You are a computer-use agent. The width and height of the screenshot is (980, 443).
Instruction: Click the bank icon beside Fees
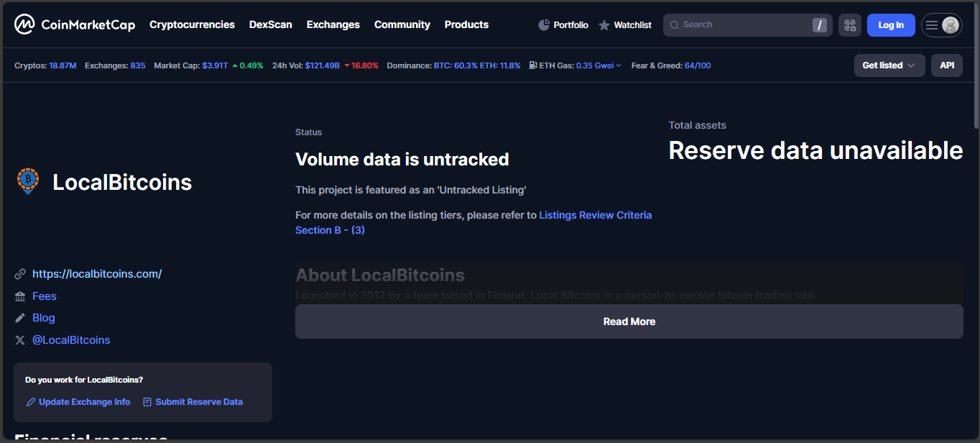pyautogui.click(x=20, y=296)
